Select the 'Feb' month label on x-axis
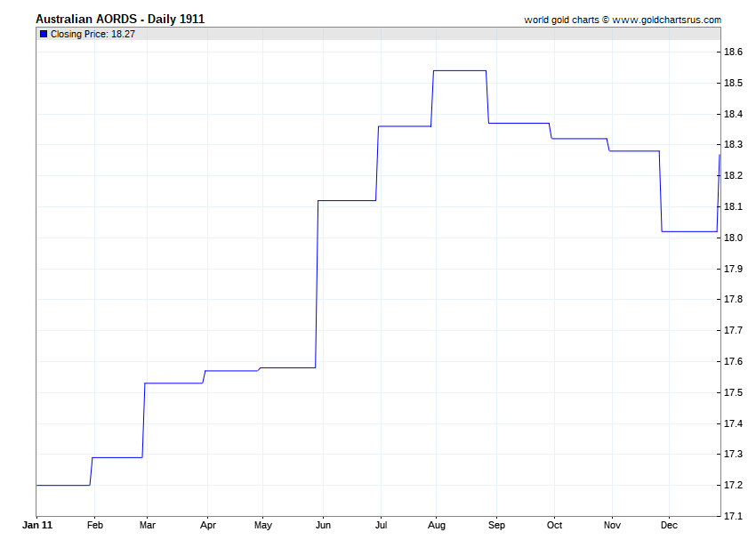This screenshot has width=756, height=548. click(x=92, y=526)
